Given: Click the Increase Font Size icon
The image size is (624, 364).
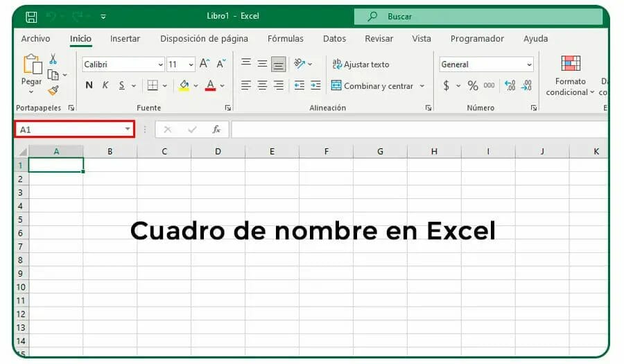Looking at the screenshot, I should 205,64.
